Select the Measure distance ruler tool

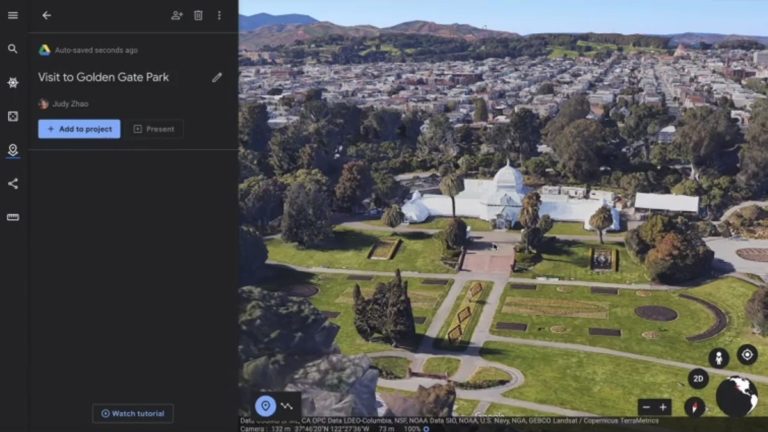pos(13,217)
